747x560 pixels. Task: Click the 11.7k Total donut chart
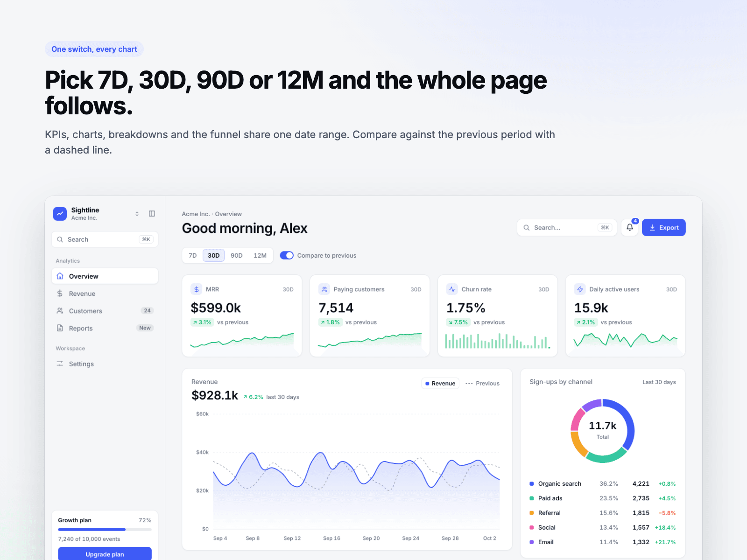click(603, 431)
